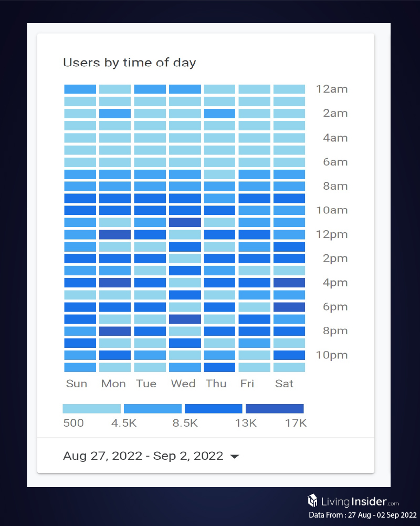Screen dimensions: 420x526
Task: Click the Saturday 6pm heatmap cell
Action: coord(289,307)
